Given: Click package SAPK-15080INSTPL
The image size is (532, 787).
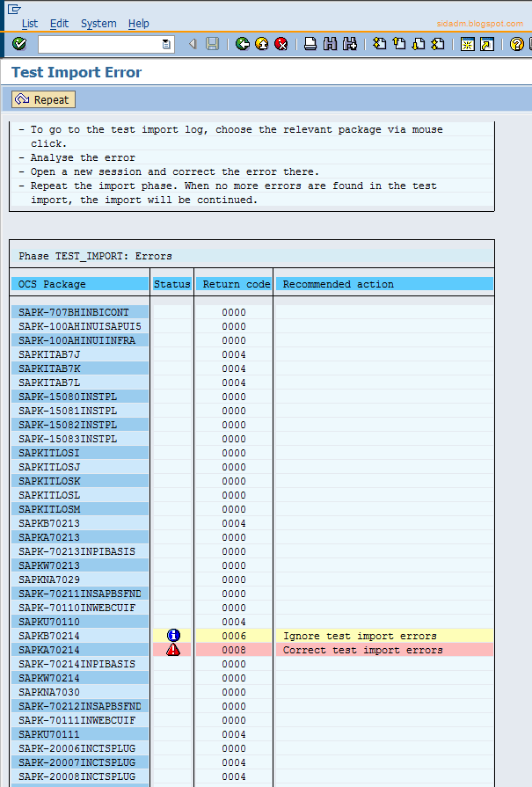Looking at the screenshot, I should [68, 397].
